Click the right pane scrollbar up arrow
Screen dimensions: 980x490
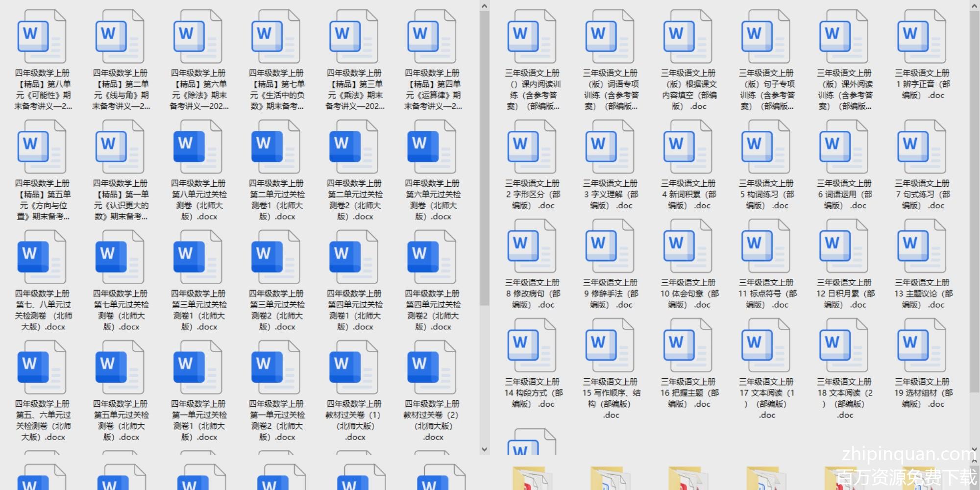point(974,6)
